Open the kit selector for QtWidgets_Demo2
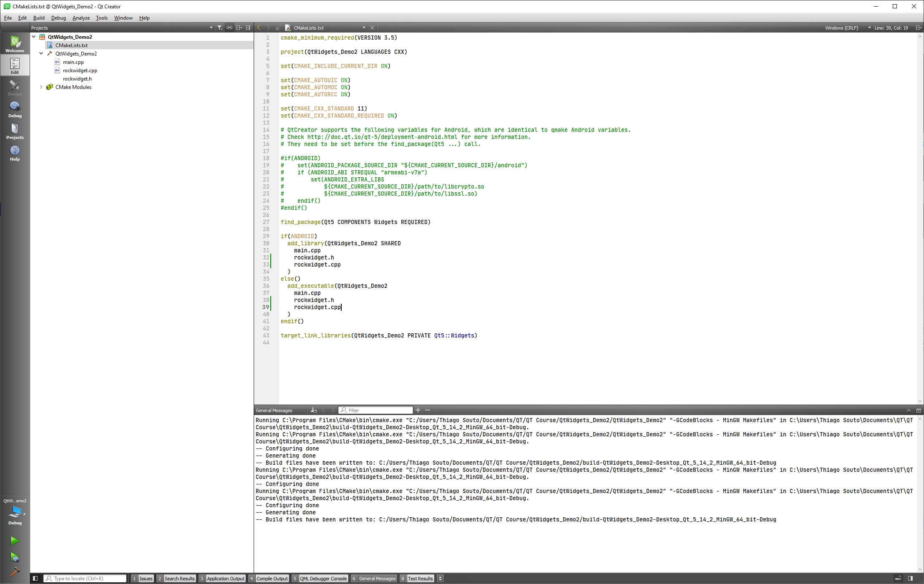 [15, 512]
